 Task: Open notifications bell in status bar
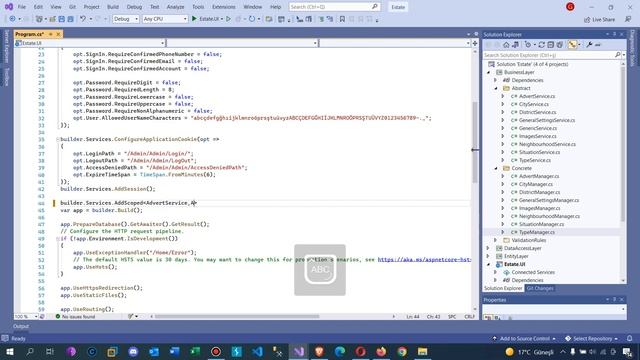(x=630, y=338)
